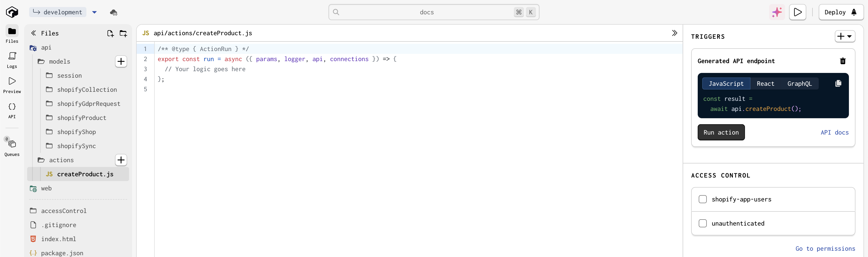Delete the Generated API endpoint trigger
The height and width of the screenshot is (257, 868).
click(843, 61)
